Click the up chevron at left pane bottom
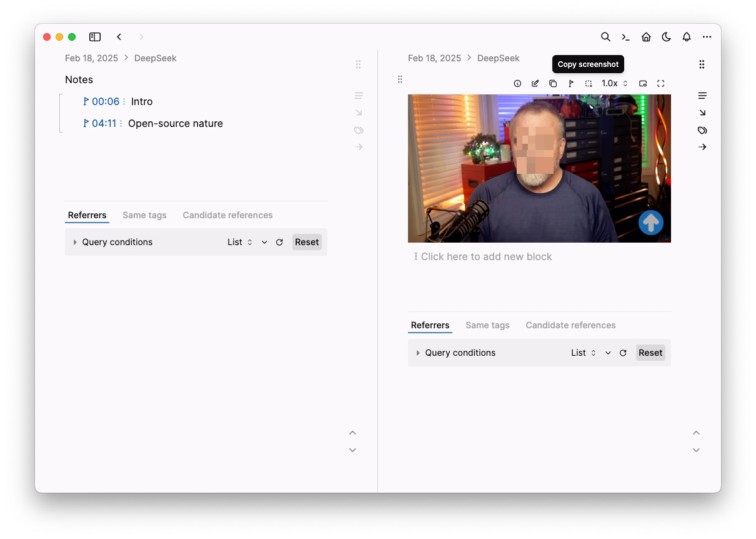This screenshot has height=539, width=756. point(352,433)
